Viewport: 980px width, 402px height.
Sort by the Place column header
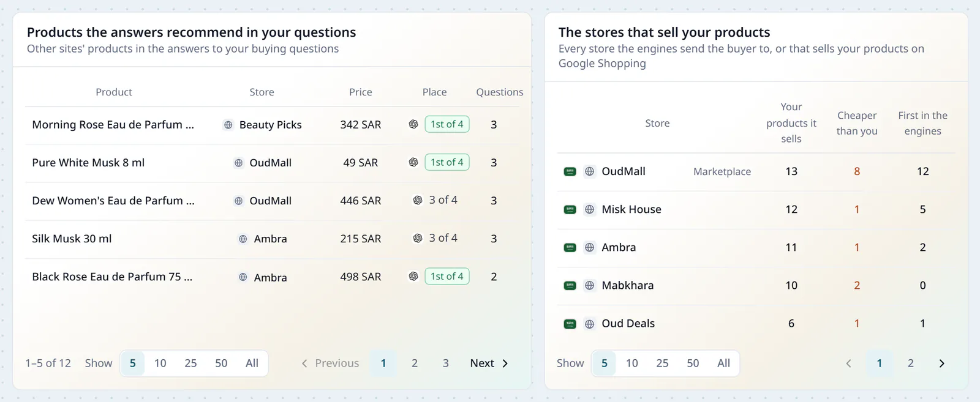434,92
